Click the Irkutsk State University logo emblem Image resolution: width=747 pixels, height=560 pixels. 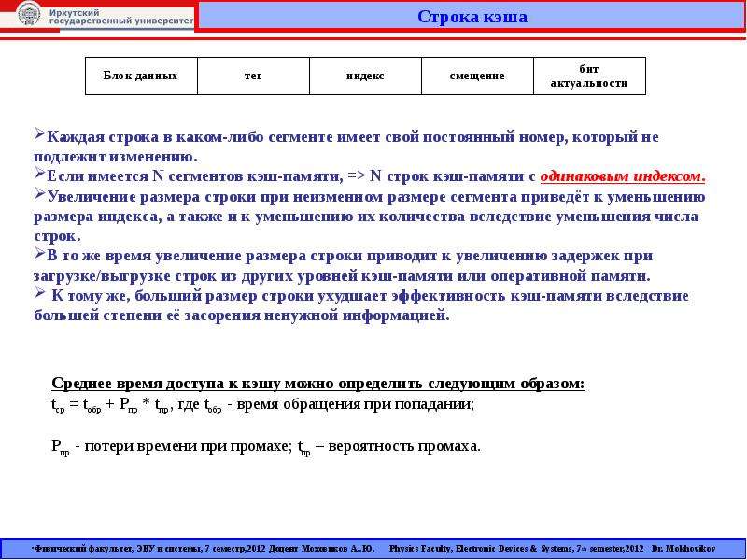29,13
